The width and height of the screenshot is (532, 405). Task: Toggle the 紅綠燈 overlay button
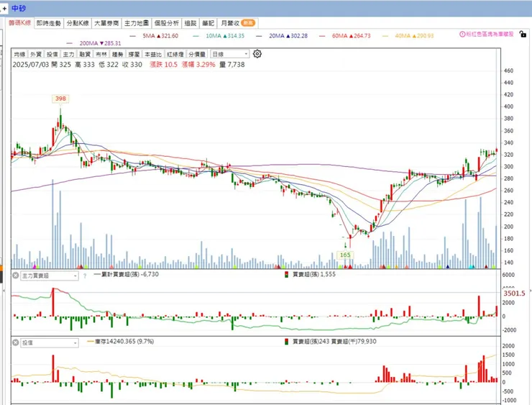pyautogui.click(x=175, y=54)
